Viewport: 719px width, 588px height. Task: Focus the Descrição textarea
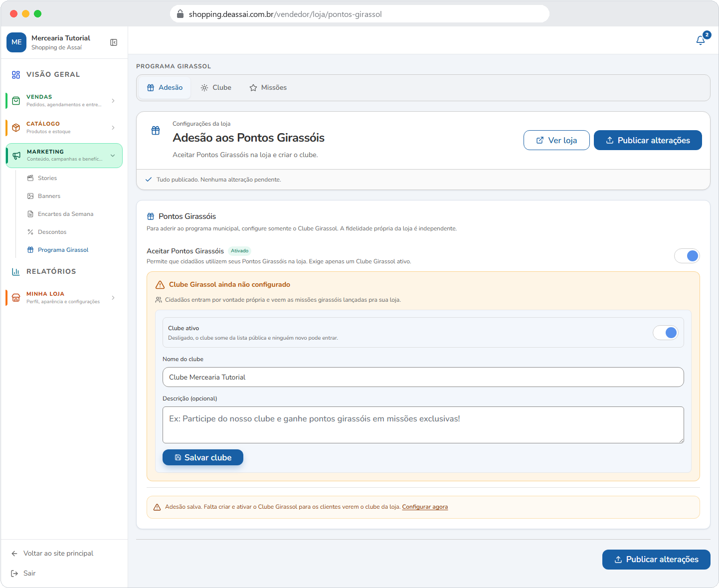(x=423, y=425)
